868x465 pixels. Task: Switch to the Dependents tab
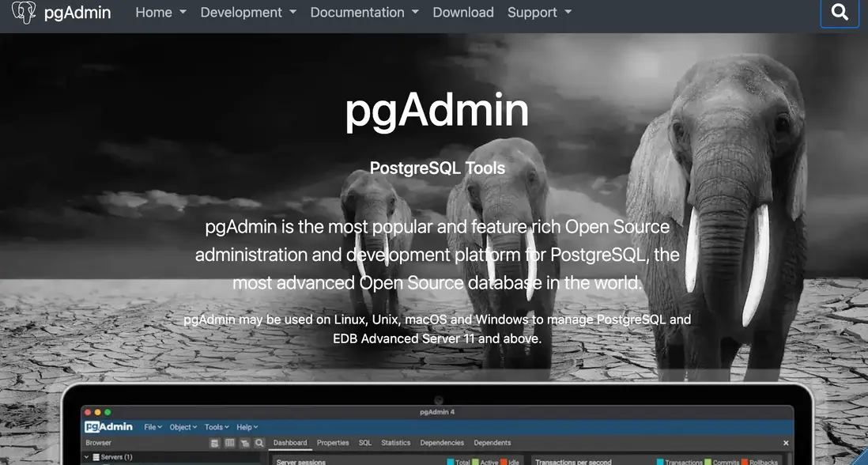pyautogui.click(x=492, y=443)
